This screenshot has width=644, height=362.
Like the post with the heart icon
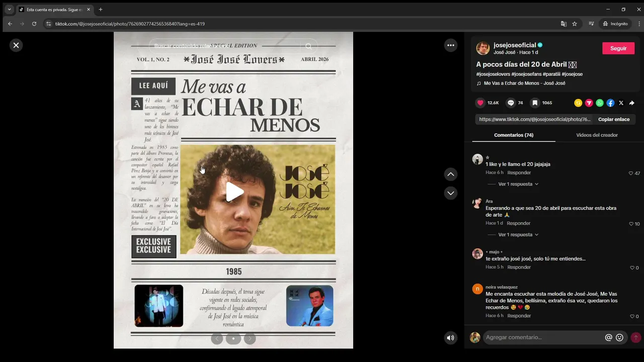[480, 103]
